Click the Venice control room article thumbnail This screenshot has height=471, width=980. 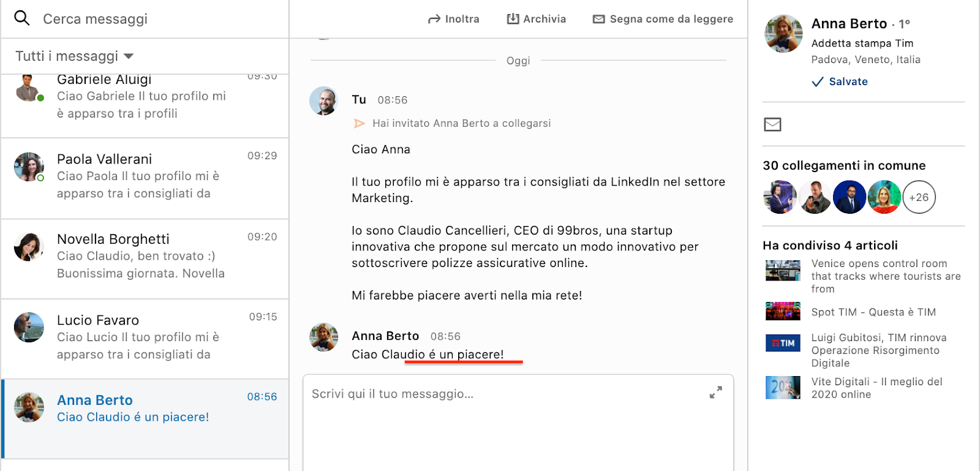point(783,270)
